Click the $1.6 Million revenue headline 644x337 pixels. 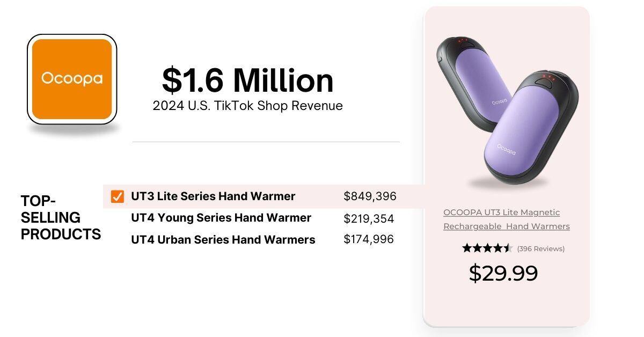[248, 80]
